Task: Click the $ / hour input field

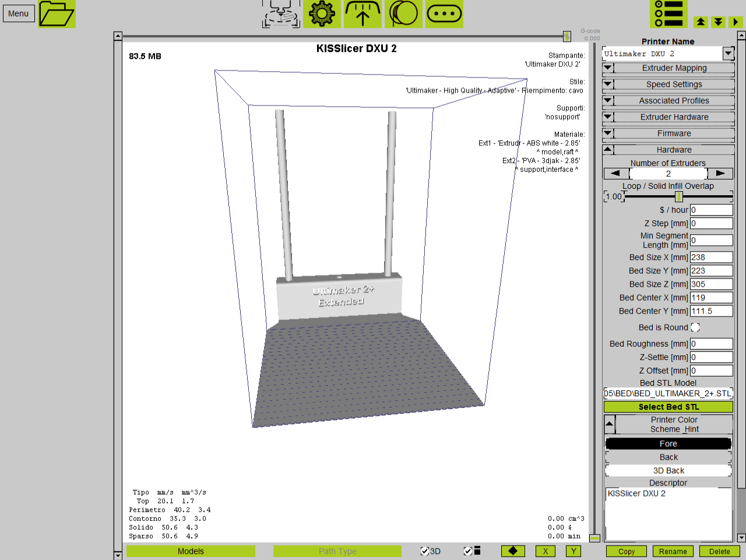Action: tap(712, 210)
